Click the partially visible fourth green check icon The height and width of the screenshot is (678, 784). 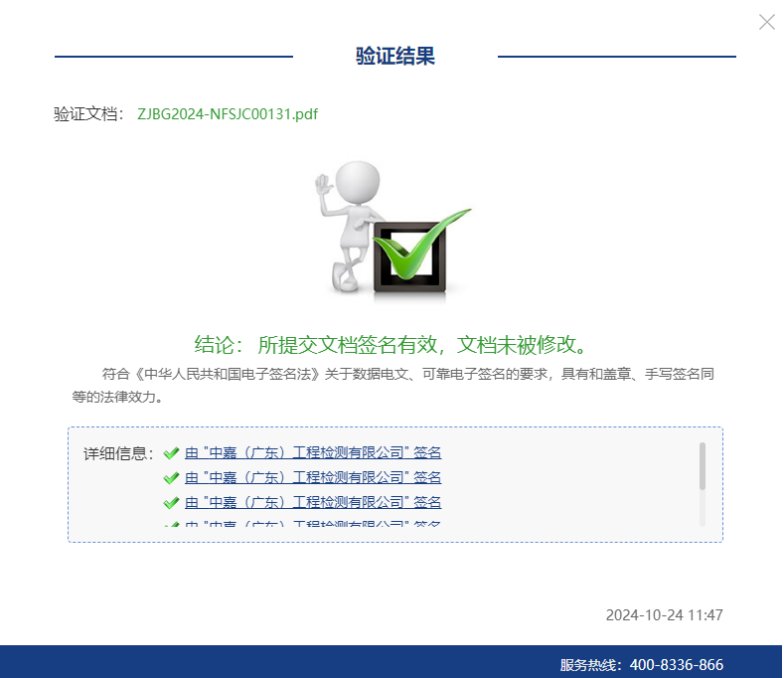pos(171,524)
